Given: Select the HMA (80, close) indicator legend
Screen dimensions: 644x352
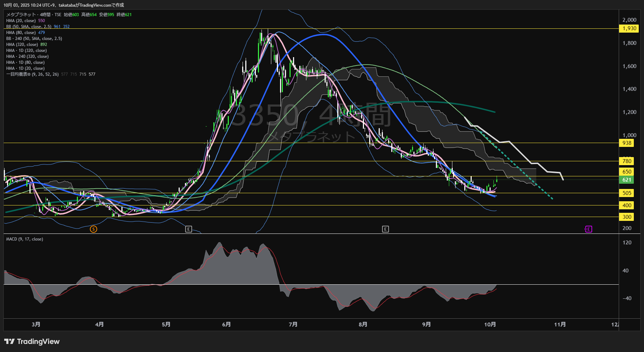Looking at the screenshot, I should [x=21, y=33].
